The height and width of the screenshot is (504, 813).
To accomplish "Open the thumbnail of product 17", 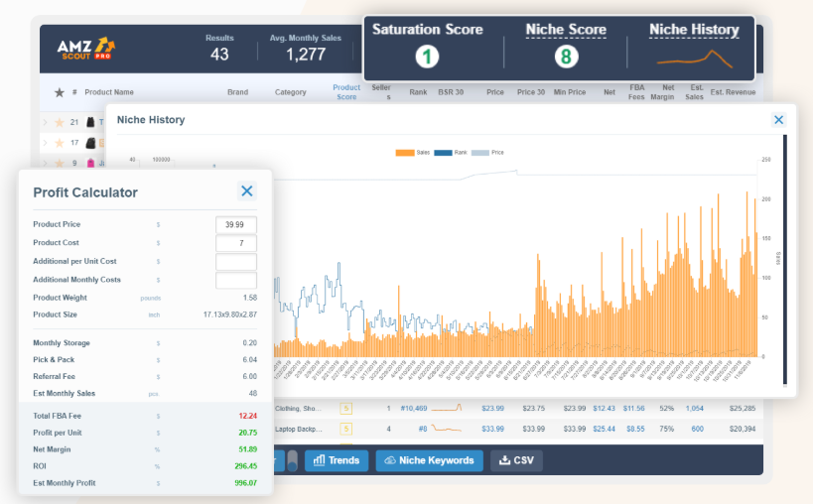I will coord(90,143).
